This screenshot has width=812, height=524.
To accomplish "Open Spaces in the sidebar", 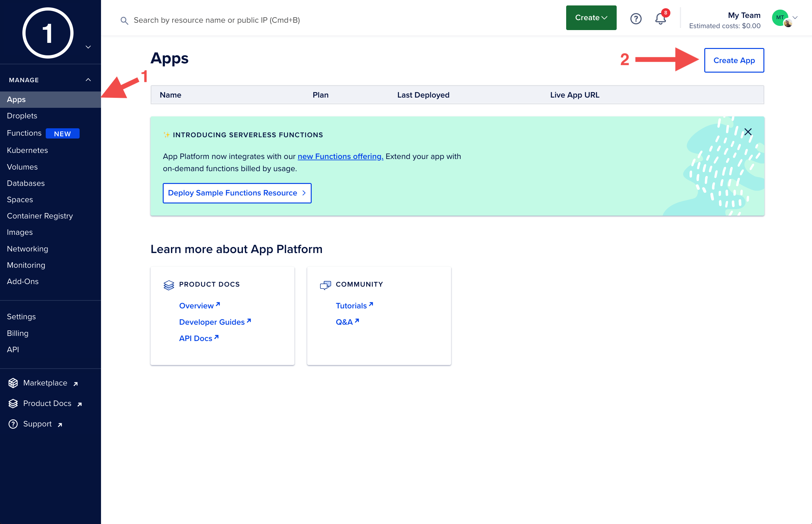I will tap(20, 199).
